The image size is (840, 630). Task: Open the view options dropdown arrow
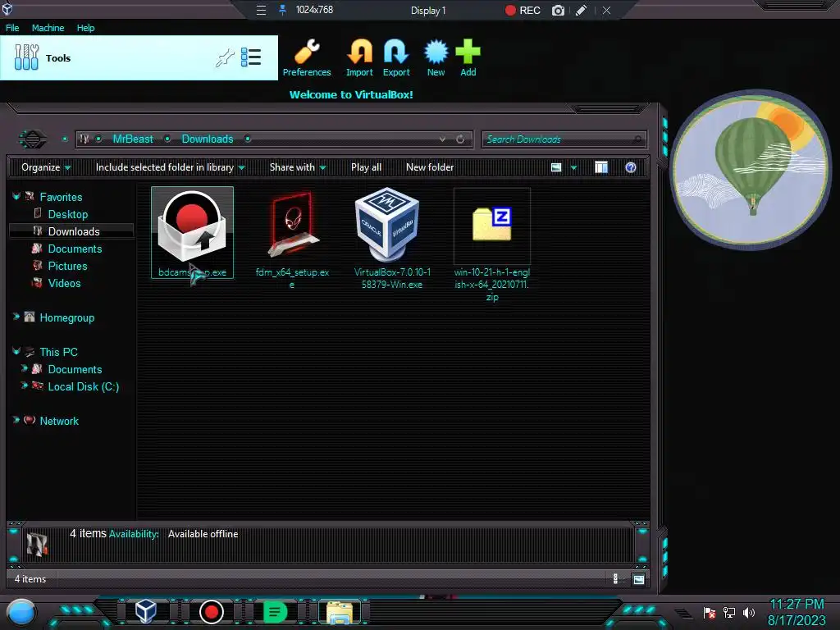pyautogui.click(x=573, y=167)
